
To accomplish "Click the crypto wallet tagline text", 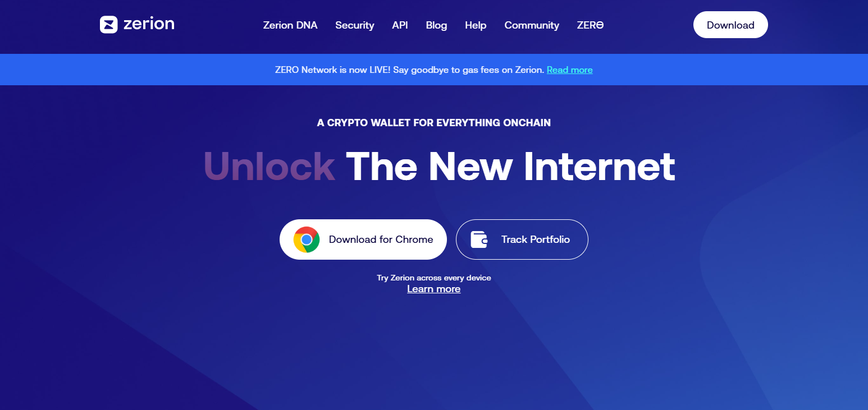I will click(433, 122).
